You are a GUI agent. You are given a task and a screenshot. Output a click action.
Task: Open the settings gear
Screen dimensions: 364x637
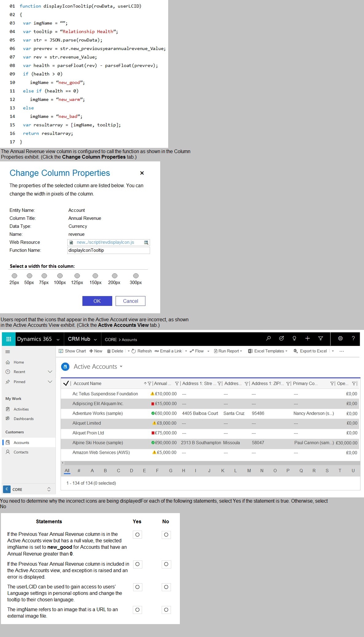pos(340,338)
